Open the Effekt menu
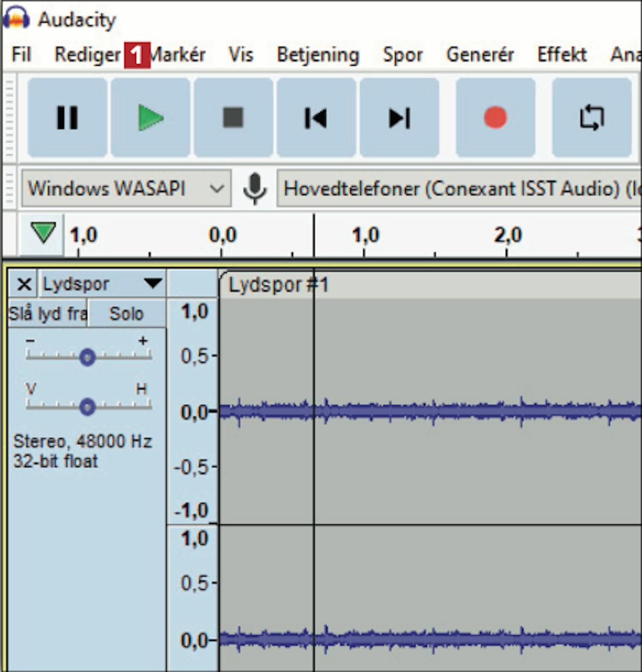The width and height of the screenshot is (642, 672). [x=562, y=55]
